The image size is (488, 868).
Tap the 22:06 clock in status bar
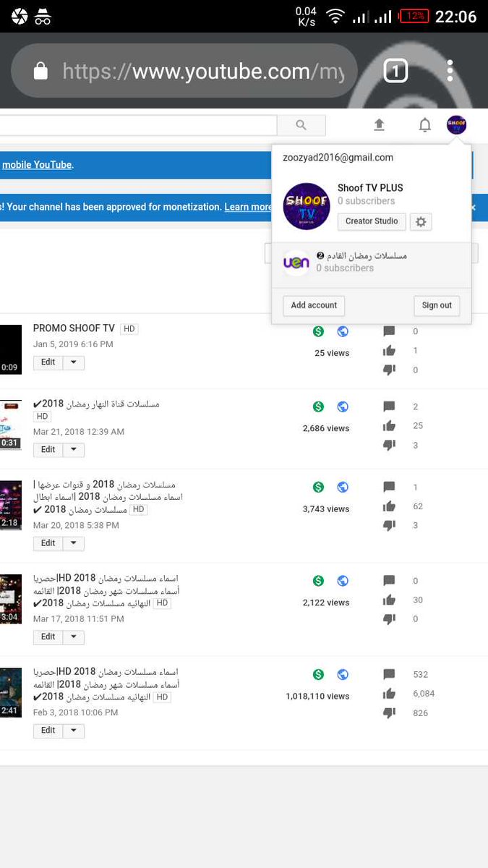[455, 17]
